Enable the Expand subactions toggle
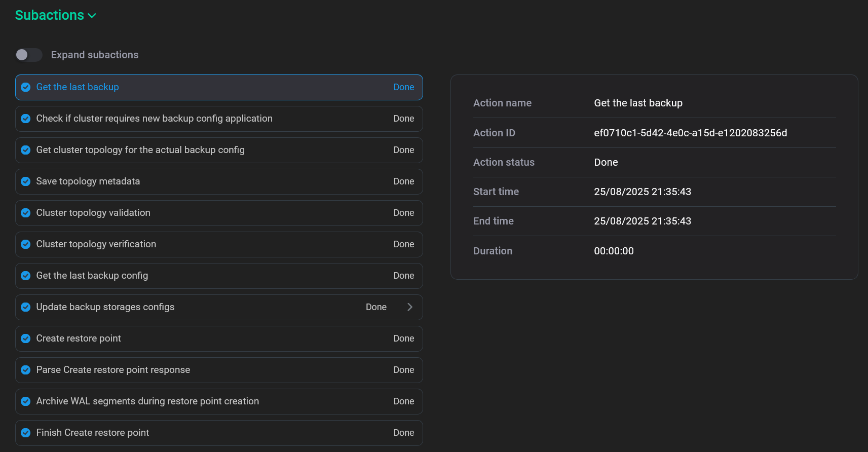Screen dimensions: 868x452 pos(28,55)
